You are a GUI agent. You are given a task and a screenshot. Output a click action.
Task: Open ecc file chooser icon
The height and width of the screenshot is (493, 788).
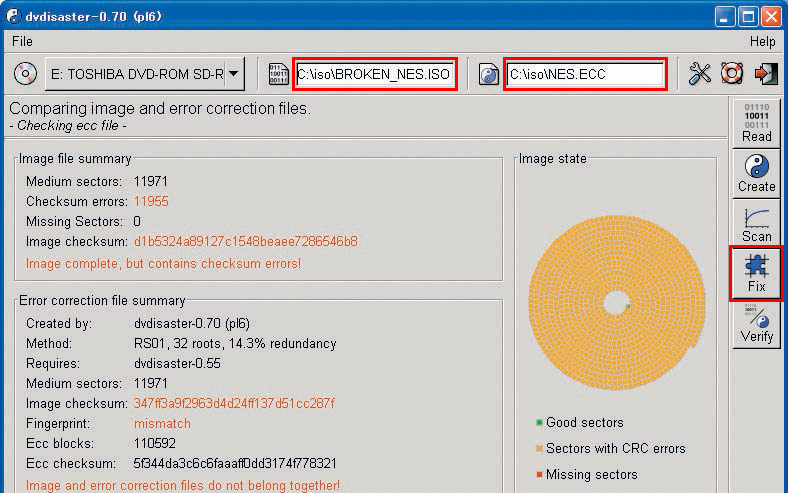point(488,74)
